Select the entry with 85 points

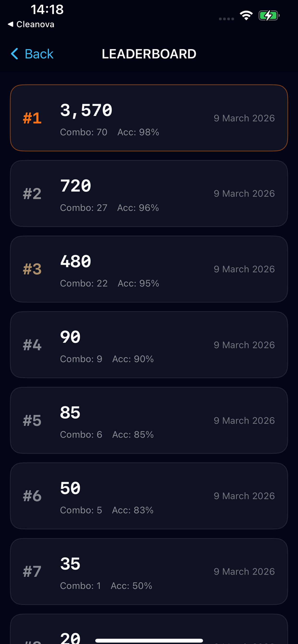(x=149, y=420)
